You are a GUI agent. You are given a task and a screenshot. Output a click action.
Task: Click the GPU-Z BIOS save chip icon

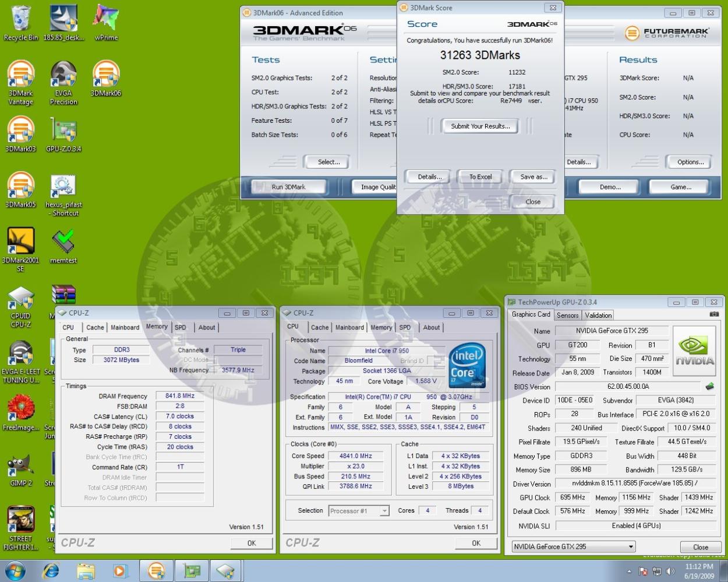(710, 386)
